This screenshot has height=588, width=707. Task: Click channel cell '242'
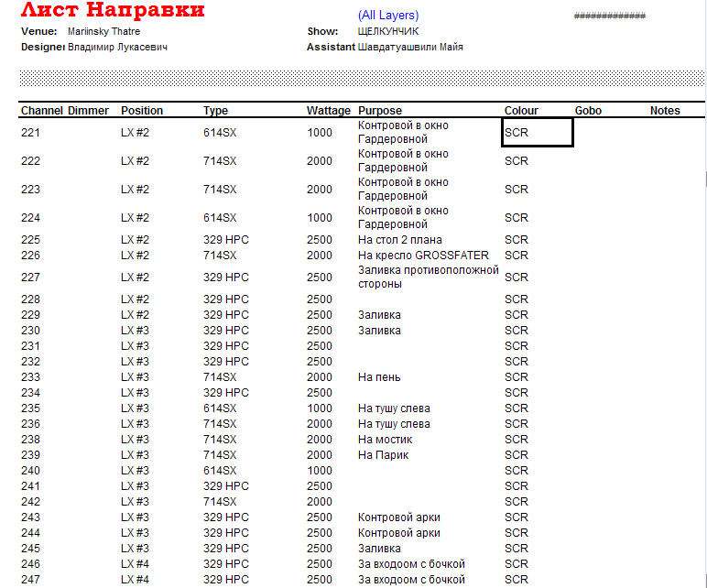pyautogui.click(x=30, y=502)
